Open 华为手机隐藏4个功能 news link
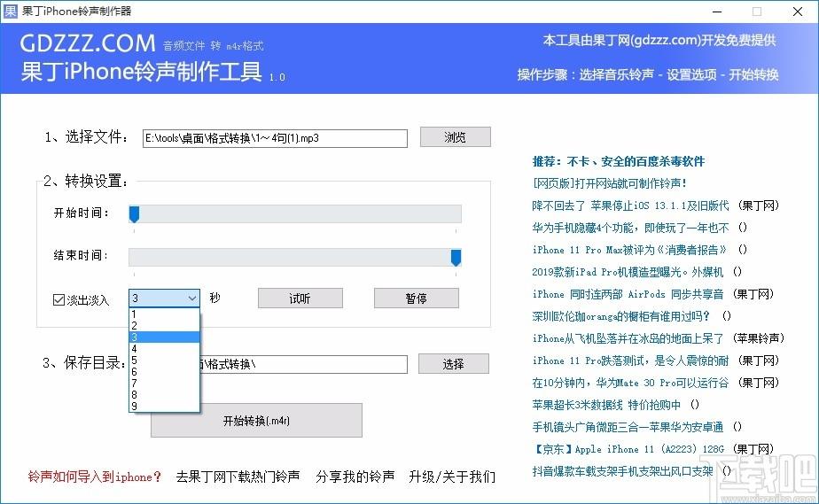This screenshot has width=819, height=504. [x=630, y=228]
